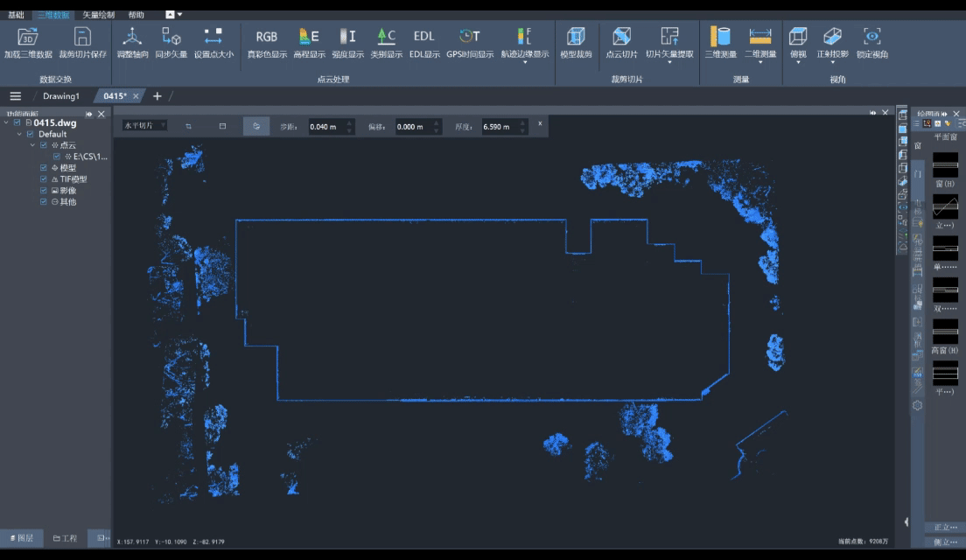
Task: Switch to 高程显示 elevation display
Action: pos(309,37)
